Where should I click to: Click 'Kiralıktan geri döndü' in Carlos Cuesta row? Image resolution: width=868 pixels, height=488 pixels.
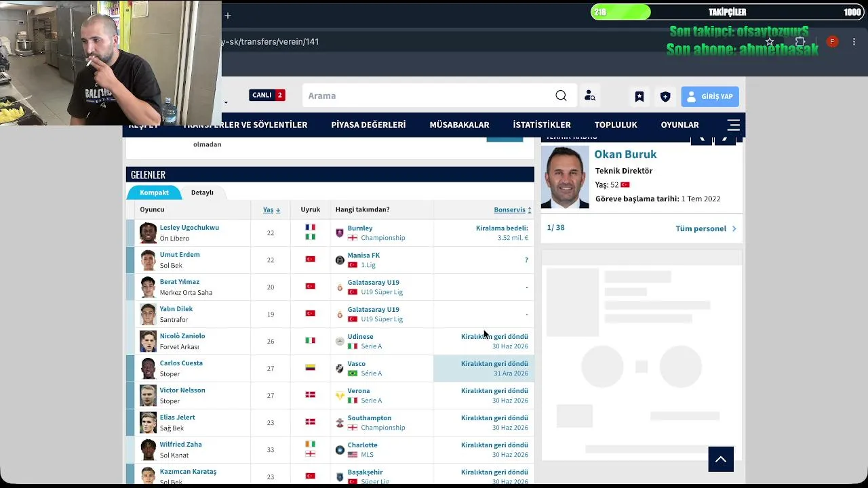click(494, 363)
